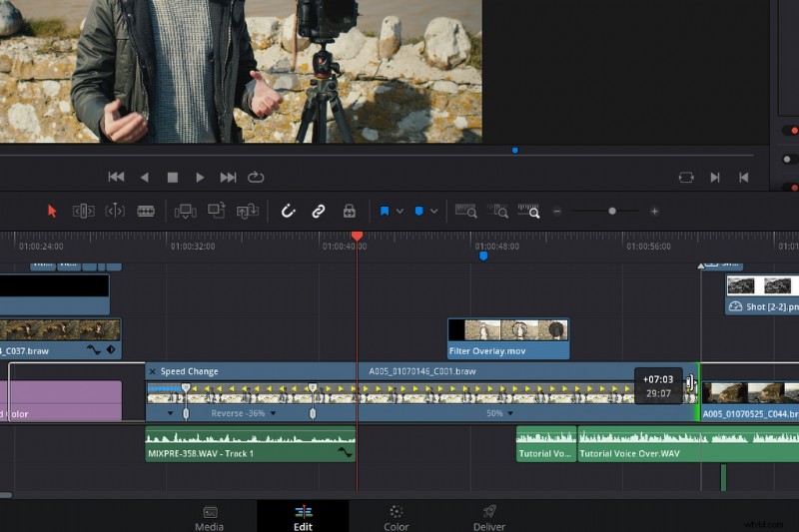Click the minus zoom out button
This screenshot has width=799, height=532.
coord(557,211)
